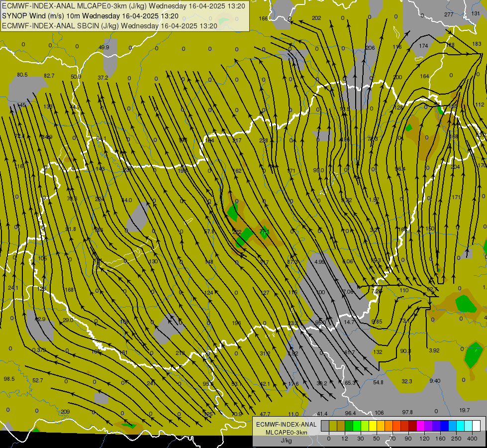
Task: Click the gray swatch in the color legend
Action: 325,426
